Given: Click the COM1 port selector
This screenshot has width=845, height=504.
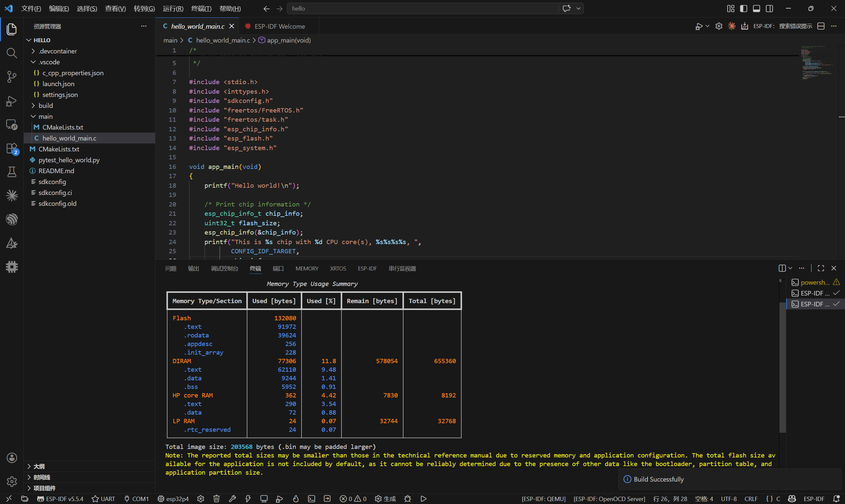Looking at the screenshot, I should tap(136, 499).
